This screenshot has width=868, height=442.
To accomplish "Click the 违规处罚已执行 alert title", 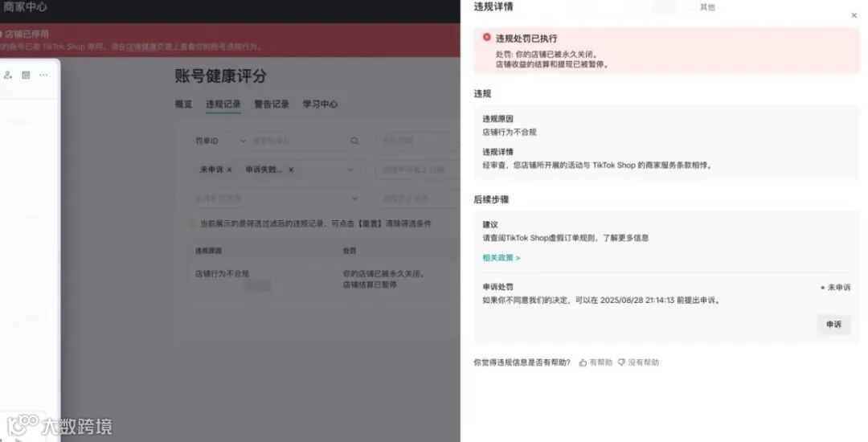I will coord(526,38).
